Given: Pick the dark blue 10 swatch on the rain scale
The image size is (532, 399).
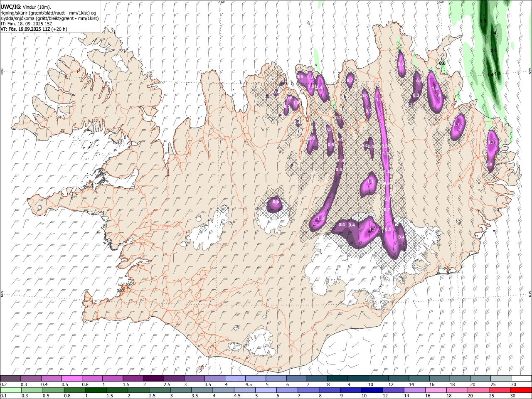Looking at the screenshot, I should [372, 390].
